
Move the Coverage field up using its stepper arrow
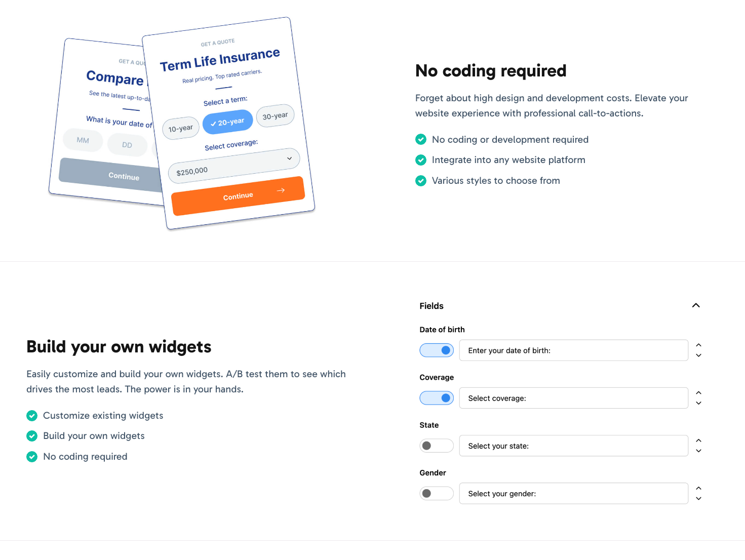point(698,392)
